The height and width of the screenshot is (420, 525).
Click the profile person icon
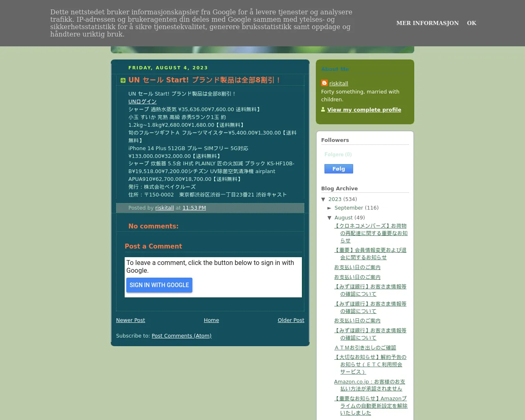[x=323, y=110]
